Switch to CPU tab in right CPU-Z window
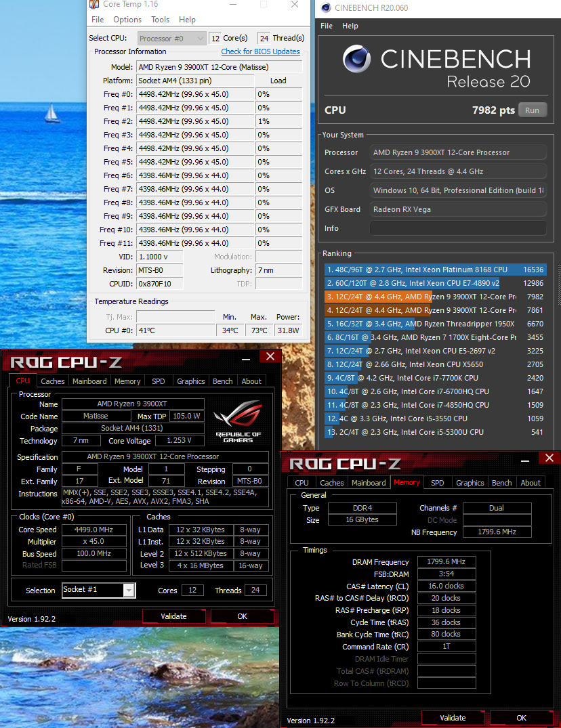This screenshot has height=728, width=561. coord(302,483)
